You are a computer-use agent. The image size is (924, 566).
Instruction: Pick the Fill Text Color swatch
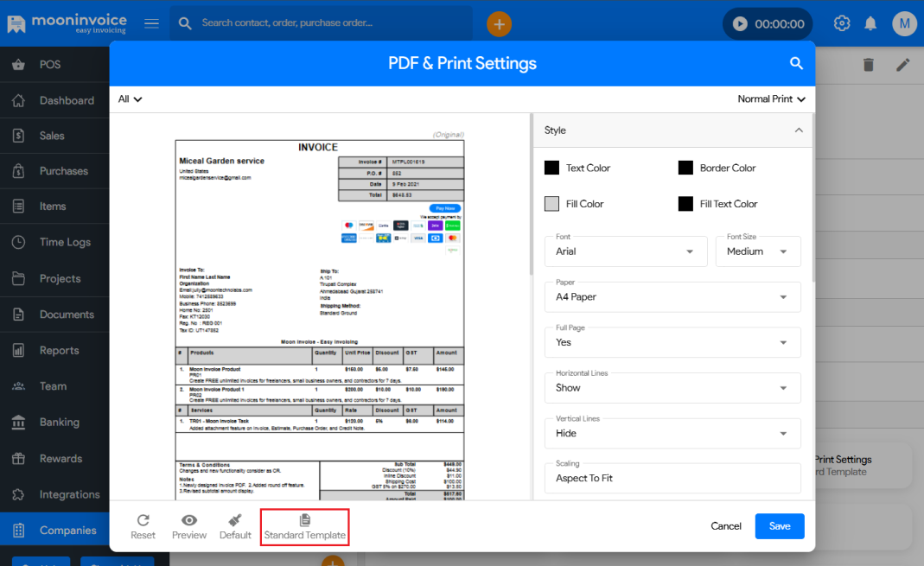(685, 204)
